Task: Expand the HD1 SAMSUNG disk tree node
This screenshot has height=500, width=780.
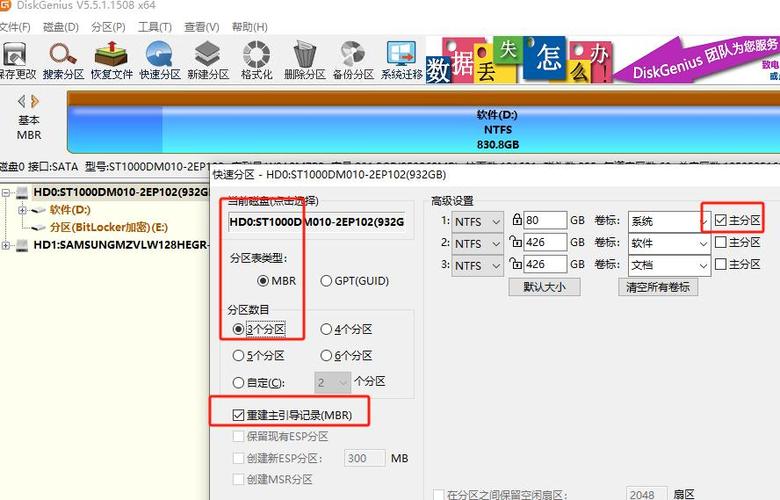Action: click(x=5, y=245)
